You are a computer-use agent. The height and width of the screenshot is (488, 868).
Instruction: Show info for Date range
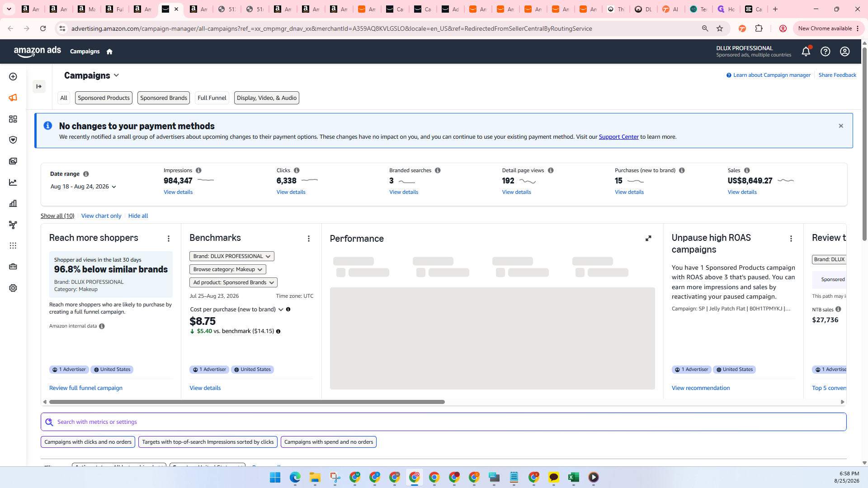[86, 174]
